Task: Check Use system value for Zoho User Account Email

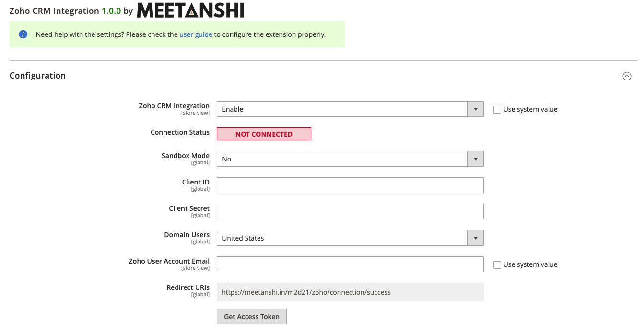Action: pos(497,264)
